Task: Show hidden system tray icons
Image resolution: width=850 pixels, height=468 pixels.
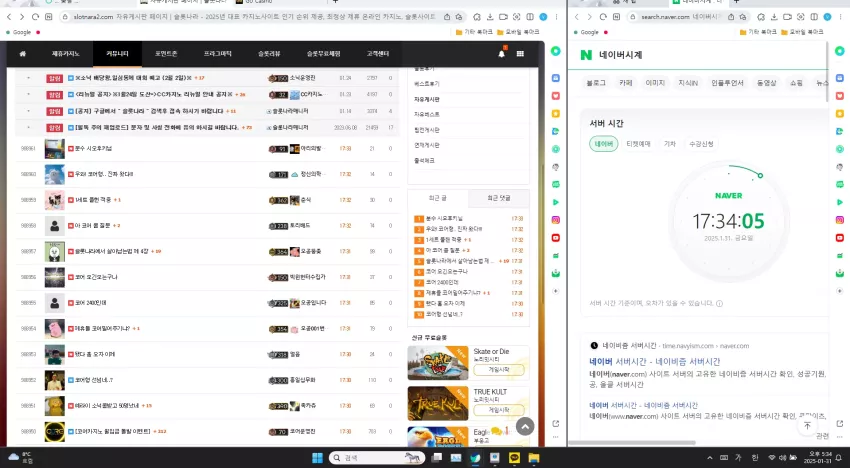Action: pos(710,458)
